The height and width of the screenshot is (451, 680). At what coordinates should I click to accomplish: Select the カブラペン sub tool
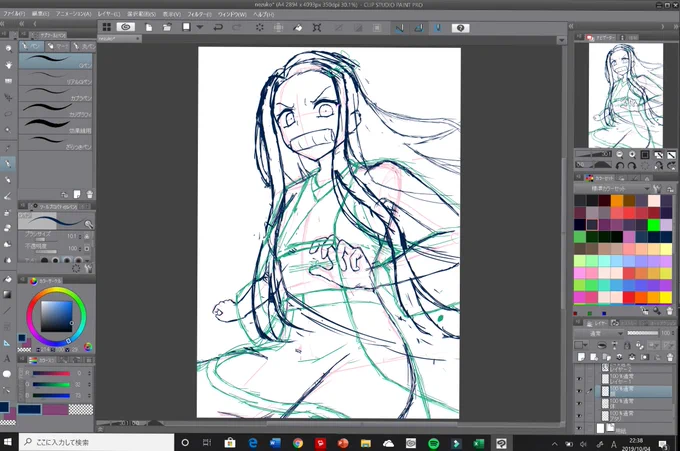click(x=56, y=94)
